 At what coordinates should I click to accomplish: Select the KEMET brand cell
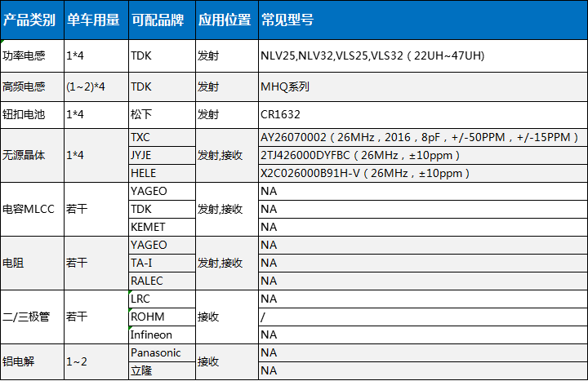(162, 227)
